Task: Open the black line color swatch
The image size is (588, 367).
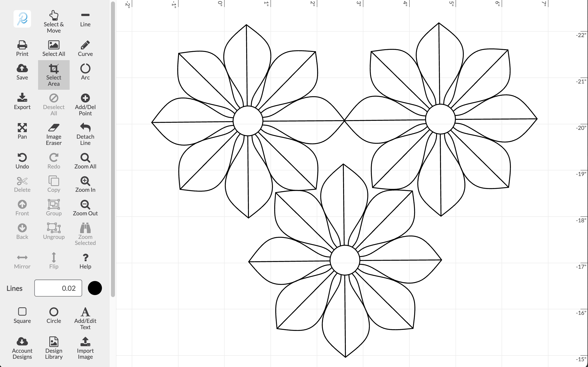Action: click(95, 288)
